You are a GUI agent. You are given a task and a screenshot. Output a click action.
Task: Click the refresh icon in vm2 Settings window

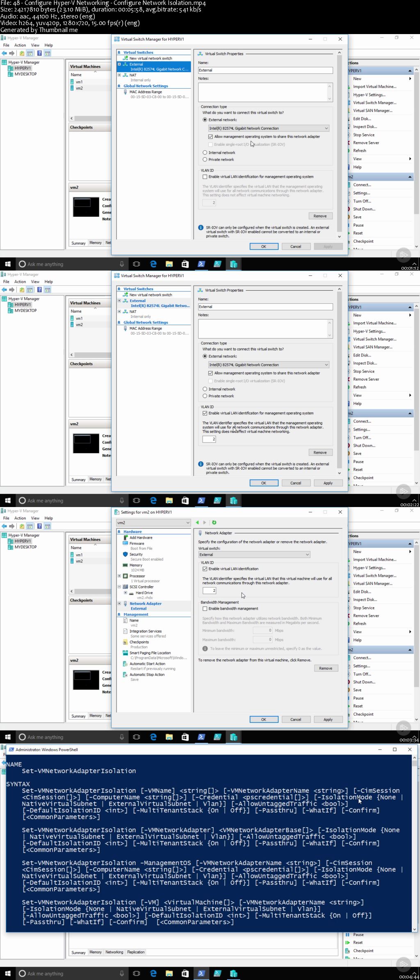[x=214, y=523]
